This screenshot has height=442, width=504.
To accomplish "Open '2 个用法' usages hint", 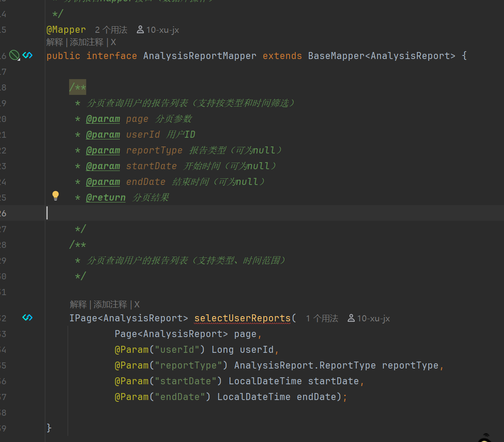I will pos(111,30).
